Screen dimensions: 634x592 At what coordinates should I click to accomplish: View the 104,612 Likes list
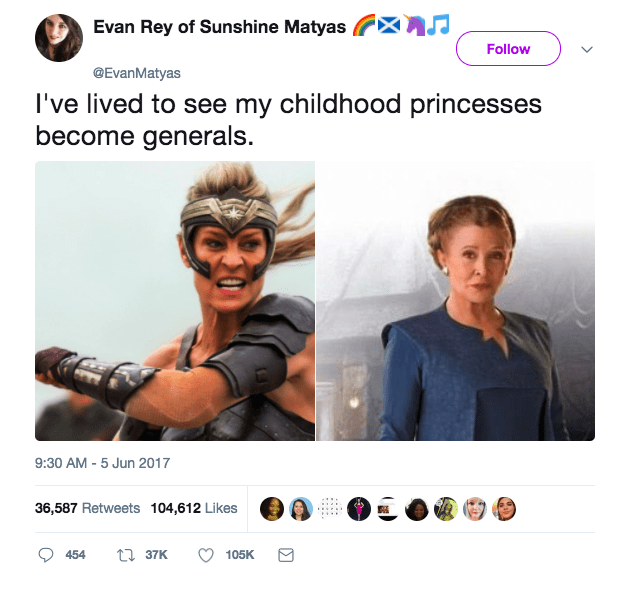[194, 508]
